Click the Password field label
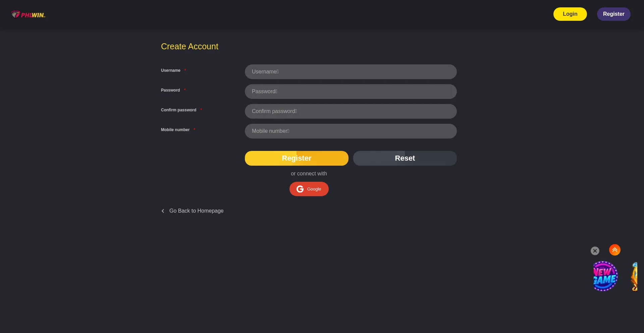The height and width of the screenshot is (333, 644). point(170,90)
